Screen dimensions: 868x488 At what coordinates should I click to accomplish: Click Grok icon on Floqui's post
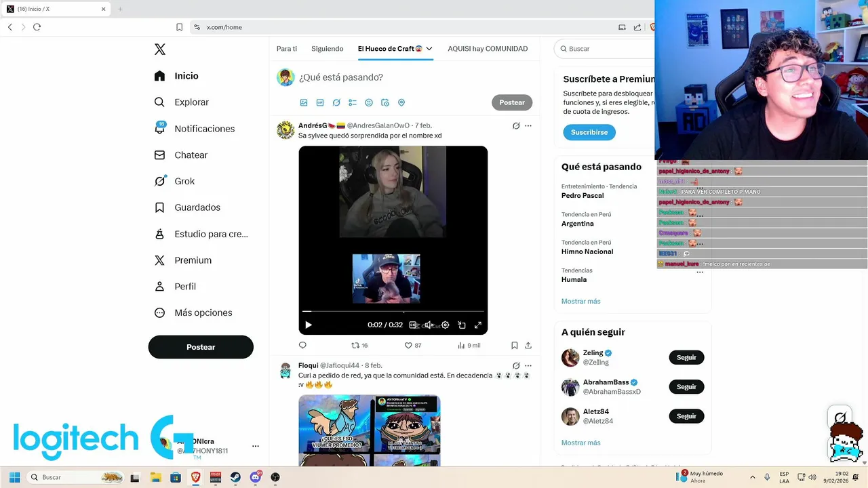tap(516, 365)
